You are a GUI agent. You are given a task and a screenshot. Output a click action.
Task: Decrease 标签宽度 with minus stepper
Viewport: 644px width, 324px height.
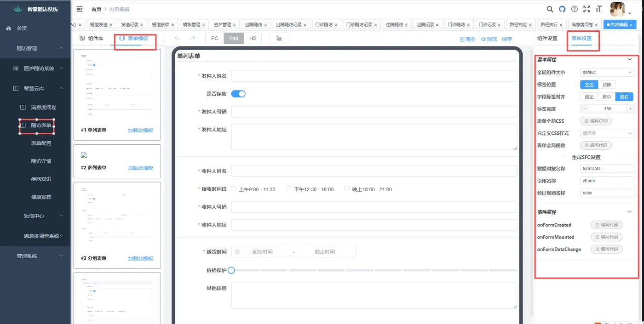tap(584, 109)
